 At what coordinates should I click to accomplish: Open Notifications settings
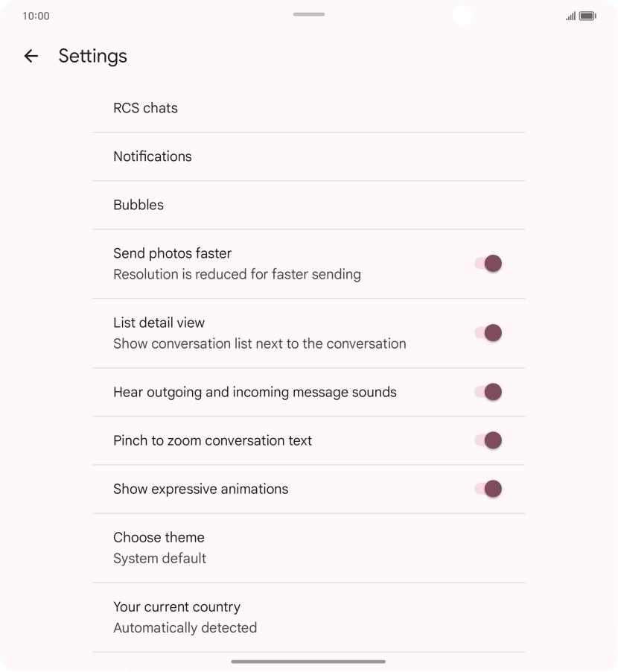tap(153, 156)
